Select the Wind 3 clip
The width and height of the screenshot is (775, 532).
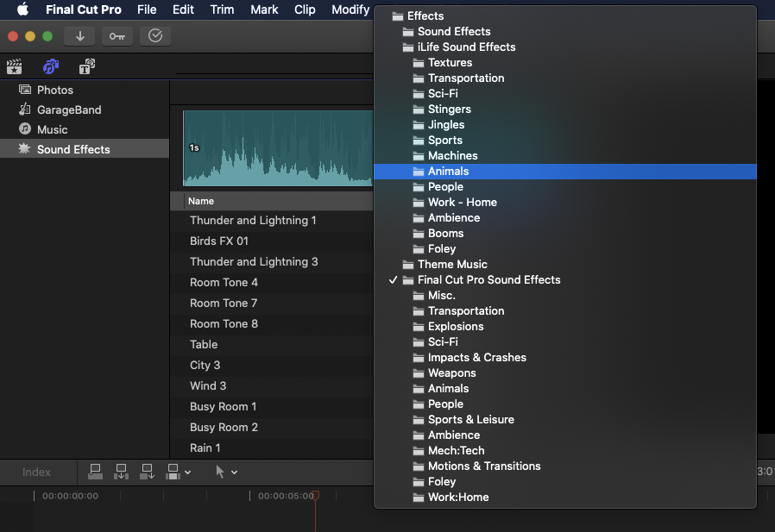pos(272,385)
